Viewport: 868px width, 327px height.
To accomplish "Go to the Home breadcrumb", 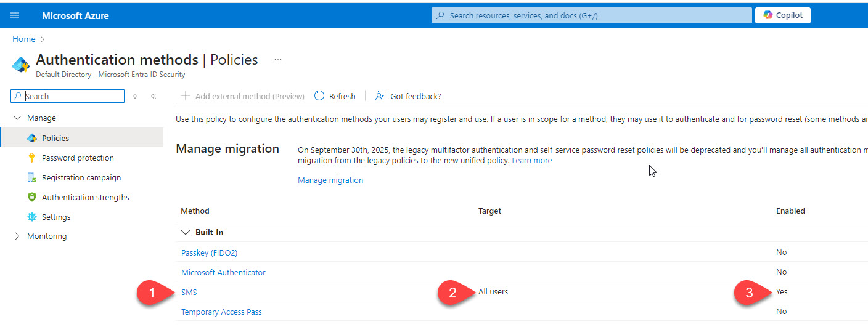I will point(24,39).
